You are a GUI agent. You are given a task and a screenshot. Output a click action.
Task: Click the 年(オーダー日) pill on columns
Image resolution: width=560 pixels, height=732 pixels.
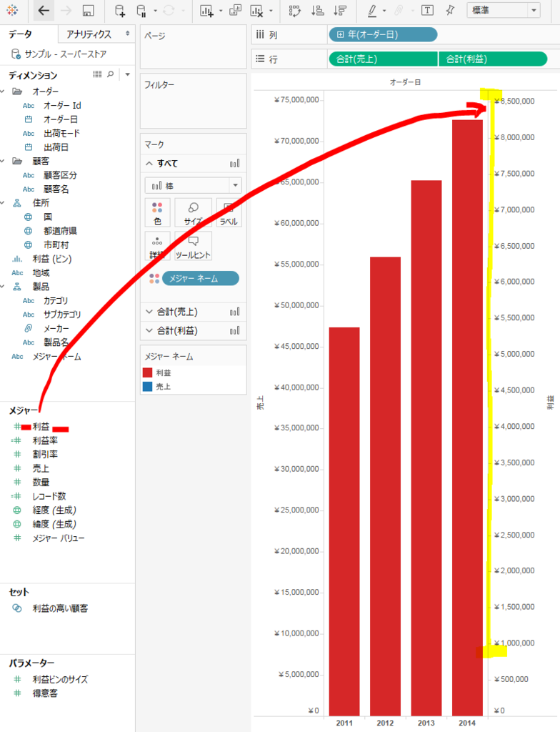tap(383, 34)
